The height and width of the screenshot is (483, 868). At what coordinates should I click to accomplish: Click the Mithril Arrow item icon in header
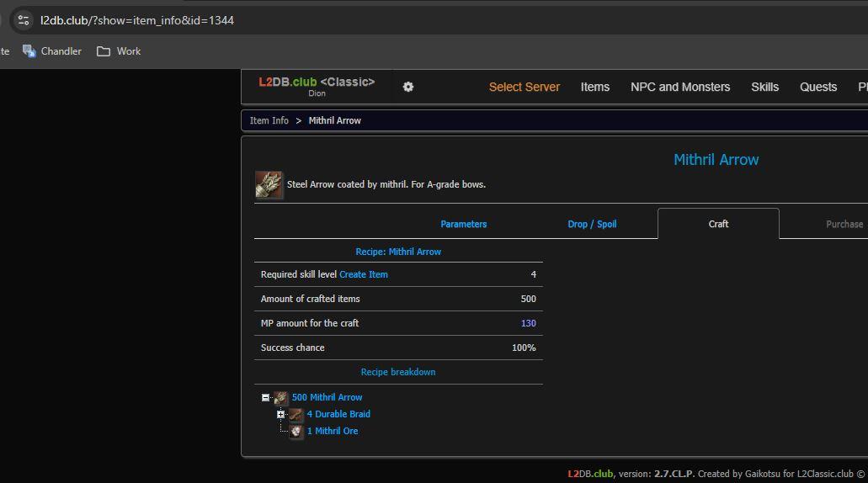pyautogui.click(x=269, y=184)
